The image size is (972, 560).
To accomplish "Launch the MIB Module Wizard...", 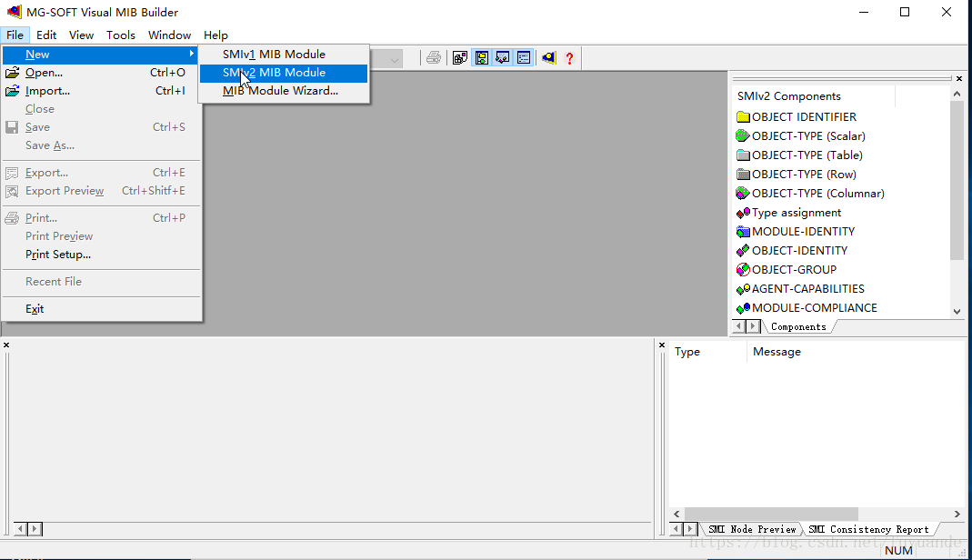I will 284,90.
